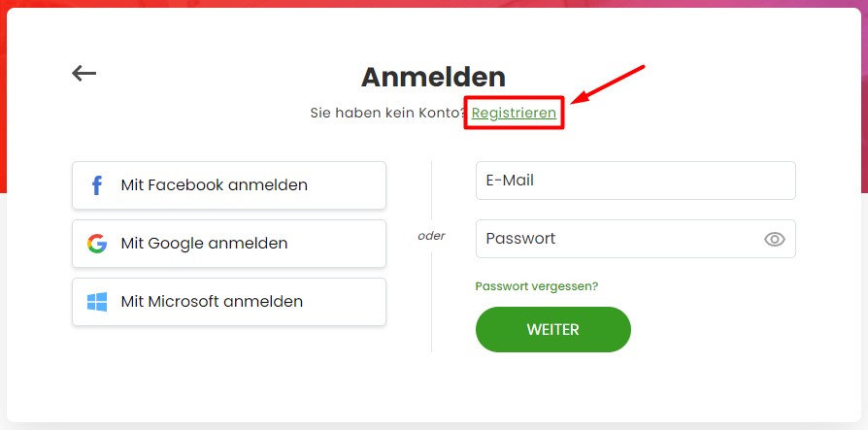
Task: Submit the form with the WEITER button
Action: (553, 329)
